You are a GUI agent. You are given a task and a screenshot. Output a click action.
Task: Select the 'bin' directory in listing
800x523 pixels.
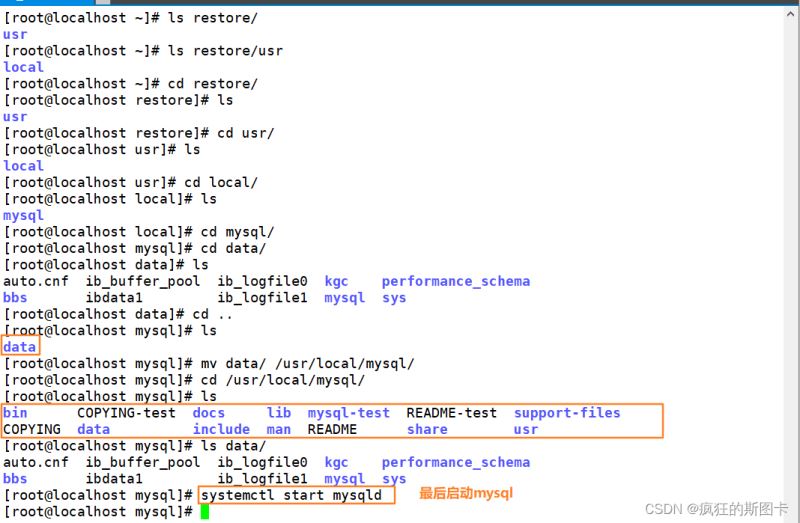click(15, 413)
